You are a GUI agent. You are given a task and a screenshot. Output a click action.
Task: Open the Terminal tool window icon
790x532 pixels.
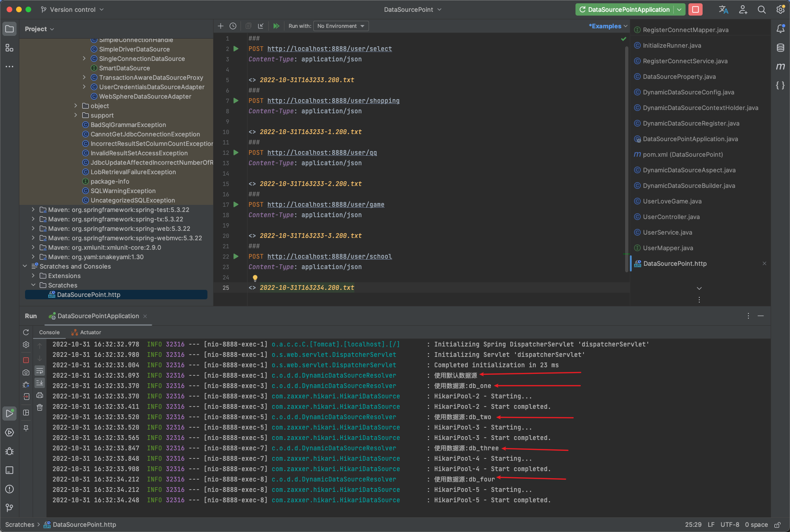point(9,470)
